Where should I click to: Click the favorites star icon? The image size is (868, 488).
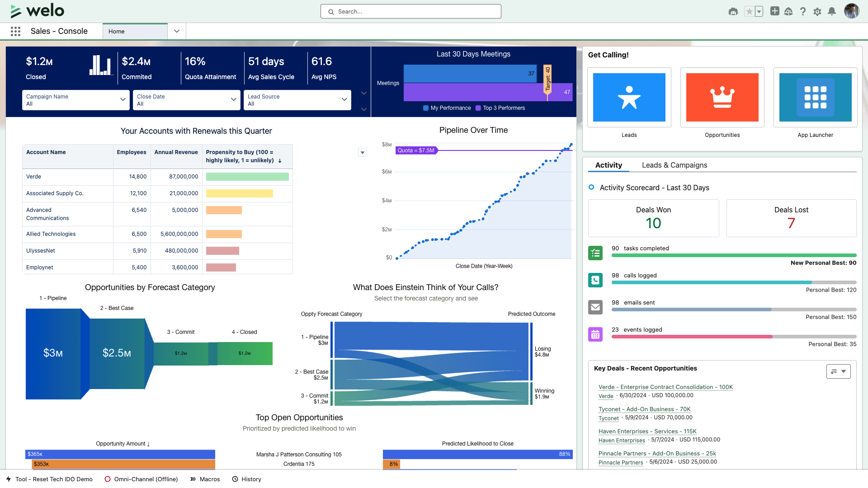(749, 12)
